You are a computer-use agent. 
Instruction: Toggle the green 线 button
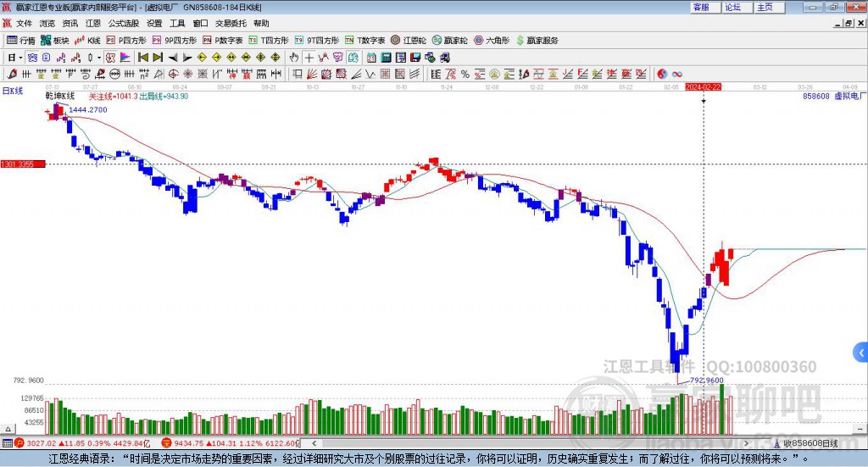(x=353, y=58)
